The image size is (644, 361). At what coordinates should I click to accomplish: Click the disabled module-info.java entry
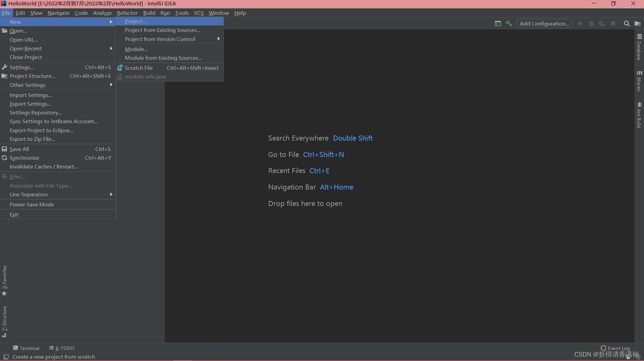pyautogui.click(x=169, y=76)
